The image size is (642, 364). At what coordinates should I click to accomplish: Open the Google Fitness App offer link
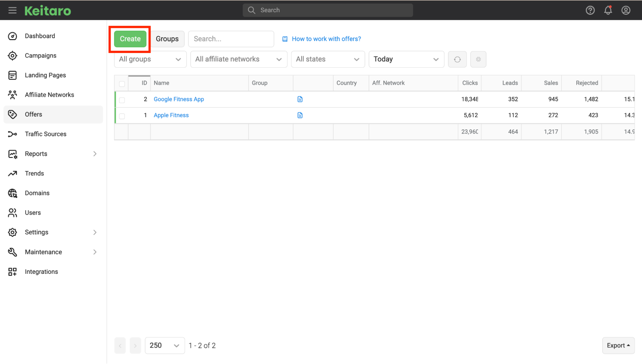[x=179, y=99]
